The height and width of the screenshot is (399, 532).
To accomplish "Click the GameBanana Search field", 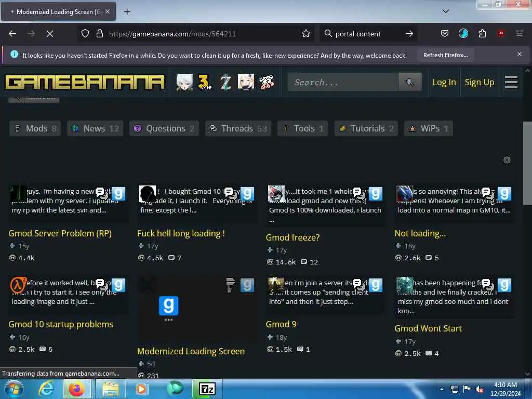I will pyautogui.click(x=343, y=82).
